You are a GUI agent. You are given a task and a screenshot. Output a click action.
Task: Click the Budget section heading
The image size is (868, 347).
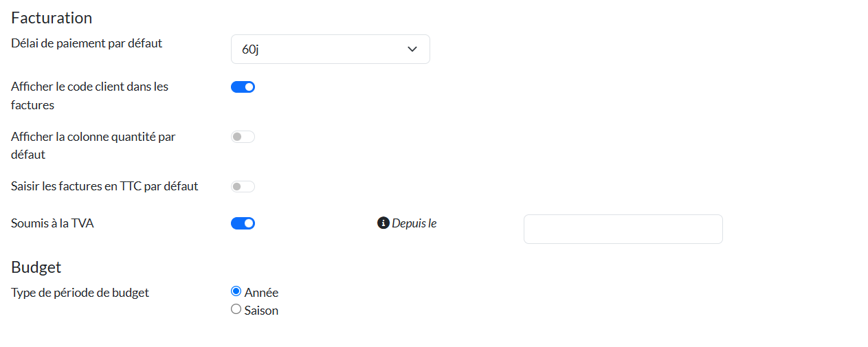pos(36,267)
